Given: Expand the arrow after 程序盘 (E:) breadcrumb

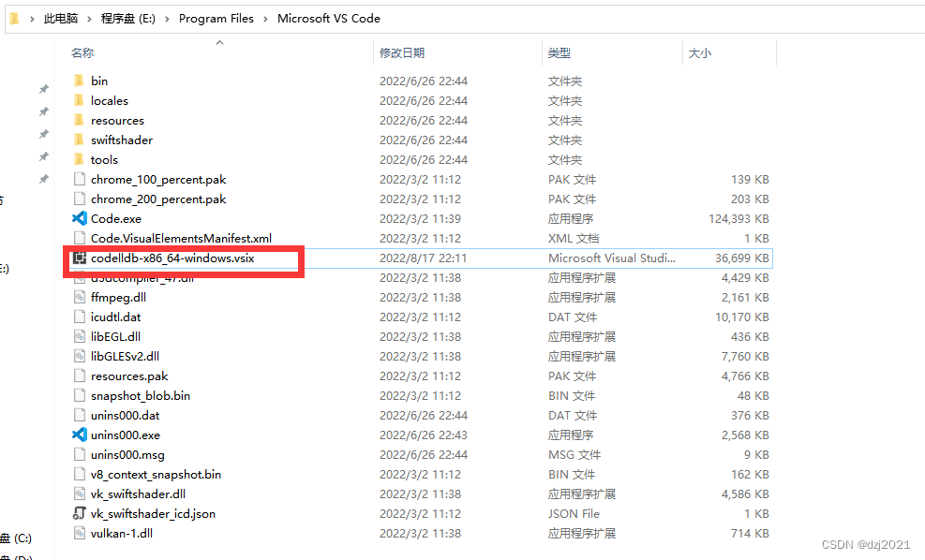Looking at the screenshot, I should pyautogui.click(x=168, y=18).
